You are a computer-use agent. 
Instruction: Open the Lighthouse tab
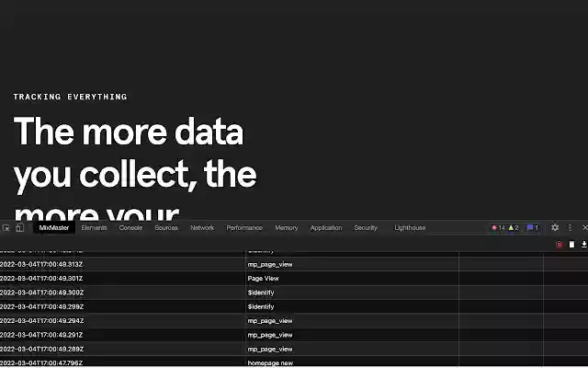pos(410,227)
